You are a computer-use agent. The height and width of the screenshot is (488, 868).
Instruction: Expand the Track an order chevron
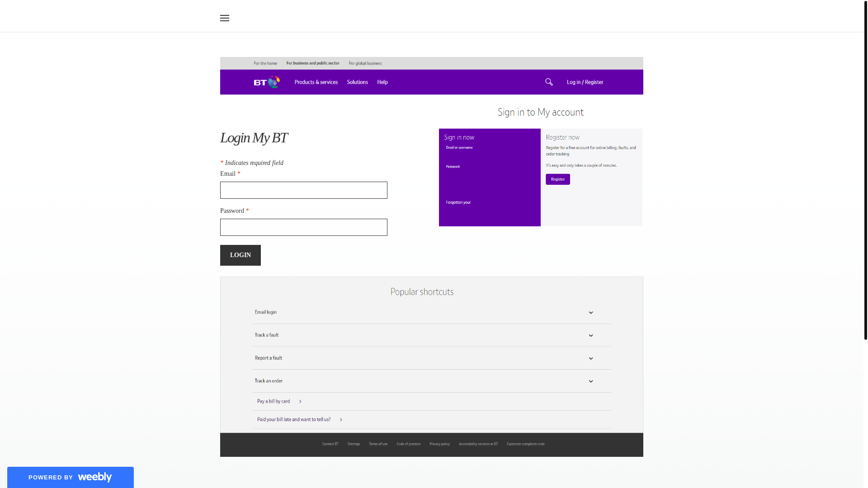(x=591, y=381)
